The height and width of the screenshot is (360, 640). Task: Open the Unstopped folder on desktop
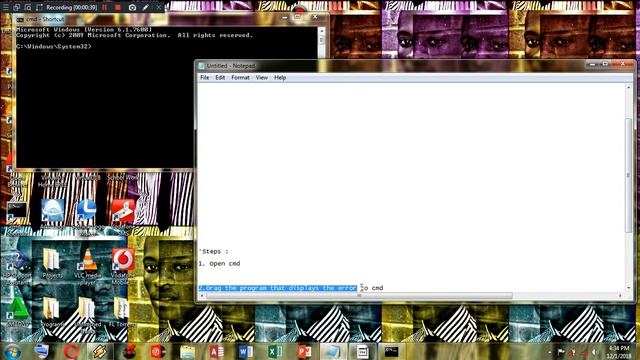coord(87,313)
